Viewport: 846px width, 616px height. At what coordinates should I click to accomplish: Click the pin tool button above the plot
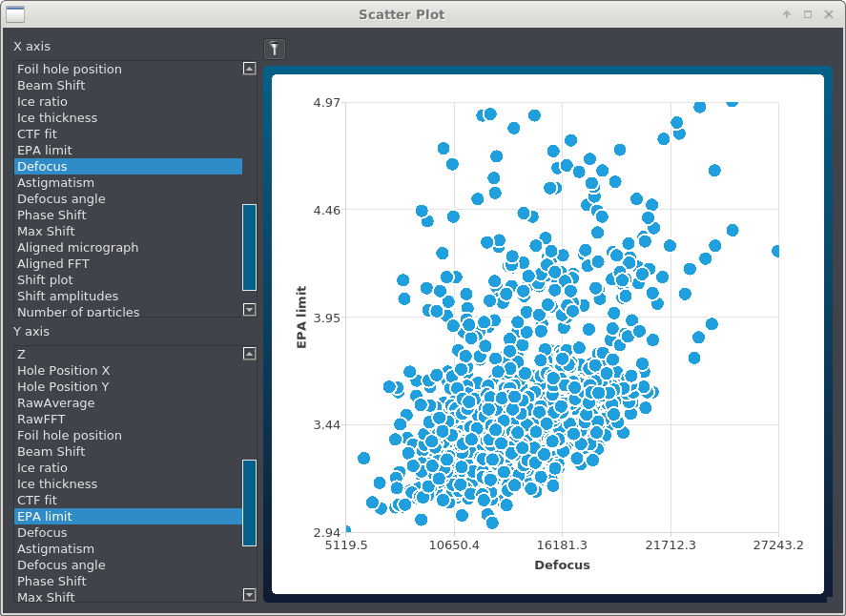274,49
